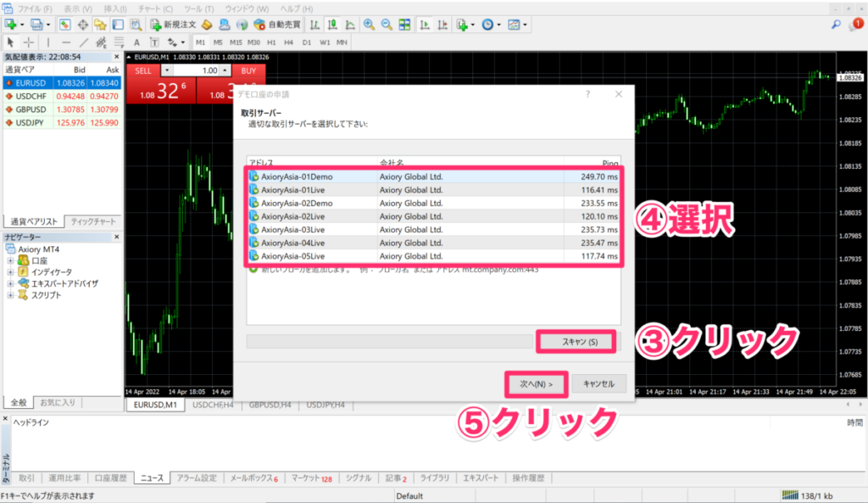
Task: Switch timeframe to H4
Action: point(288,42)
